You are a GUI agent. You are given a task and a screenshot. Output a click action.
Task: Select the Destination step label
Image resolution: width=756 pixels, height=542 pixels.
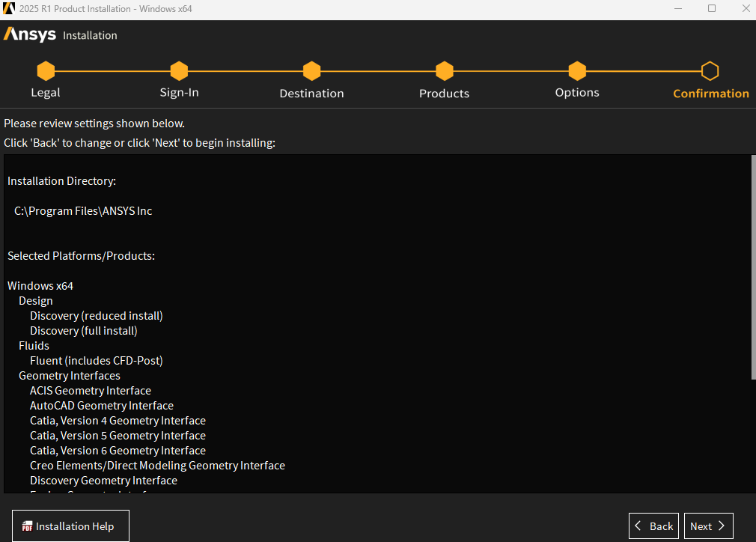(x=312, y=94)
